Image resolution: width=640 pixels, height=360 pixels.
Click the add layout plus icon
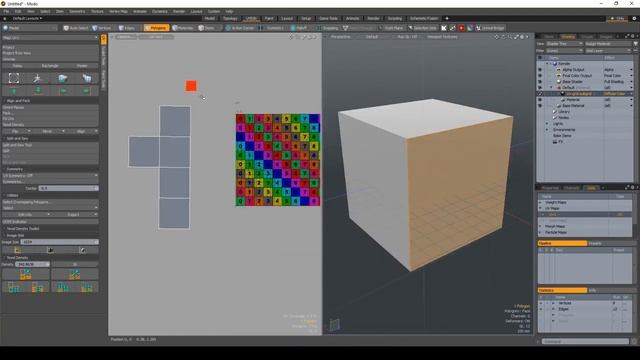[x=447, y=18]
